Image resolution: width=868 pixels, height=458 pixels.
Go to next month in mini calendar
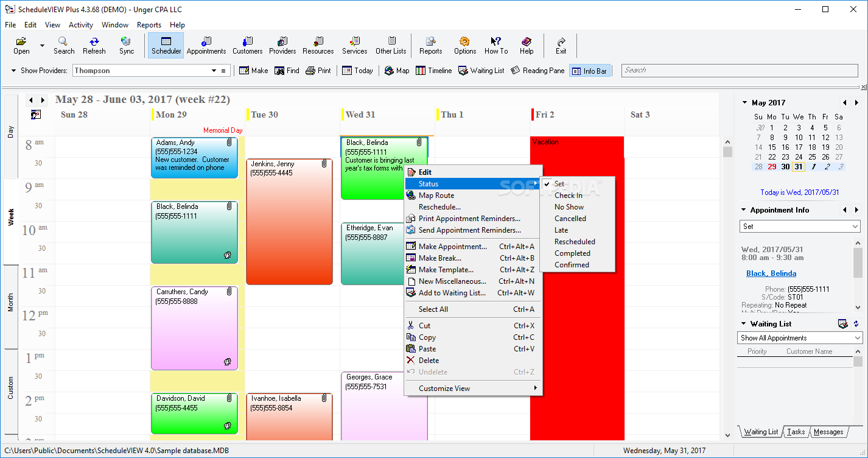[x=856, y=103]
